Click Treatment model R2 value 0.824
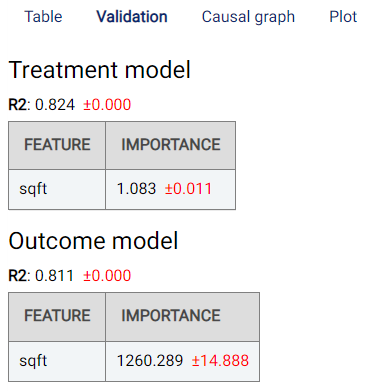Viewport: 367px width, 391px height. coord(55,105)
